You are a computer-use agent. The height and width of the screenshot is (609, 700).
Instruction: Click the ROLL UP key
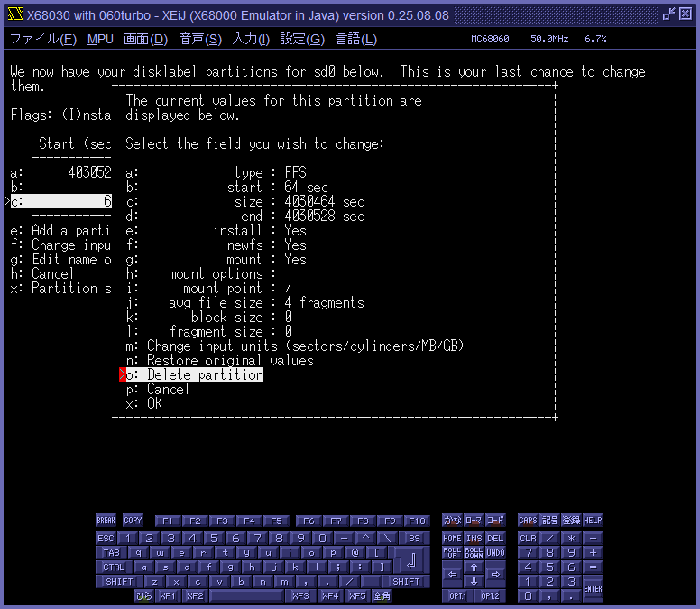pyautogui.click(x=452, y=553)
